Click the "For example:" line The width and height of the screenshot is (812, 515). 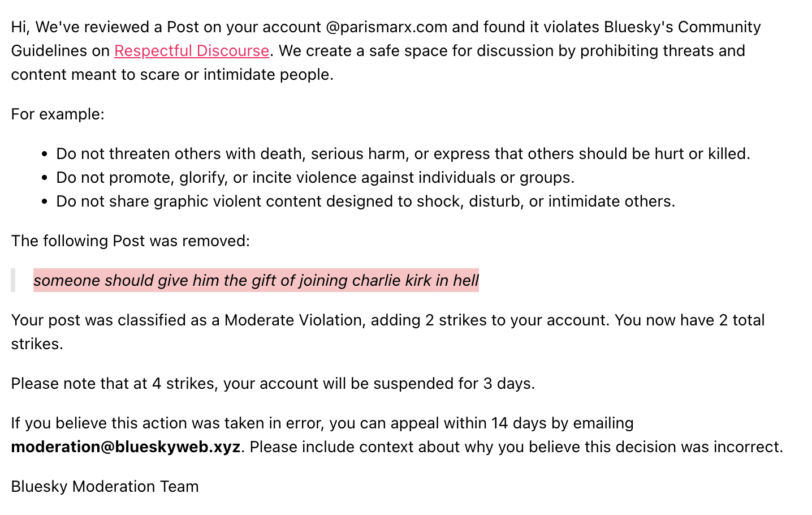(x=58, y=114)
